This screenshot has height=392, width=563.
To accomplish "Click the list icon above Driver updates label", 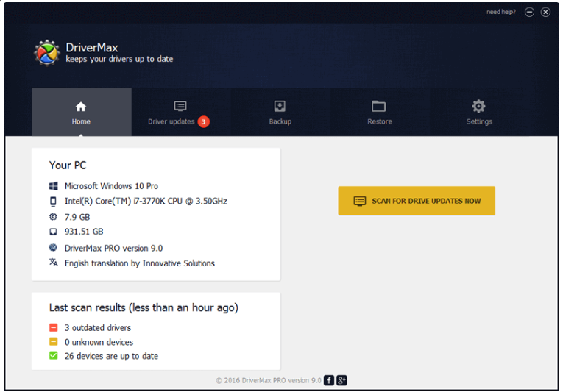I will click(x=180, y=106).
